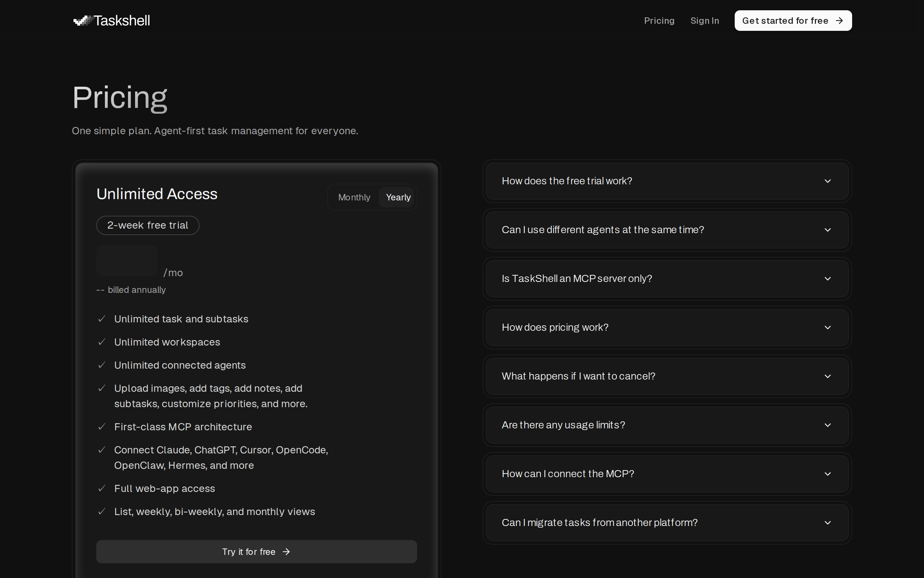
Task: Click 'Full web-app access' feature text
Action: 165,488
